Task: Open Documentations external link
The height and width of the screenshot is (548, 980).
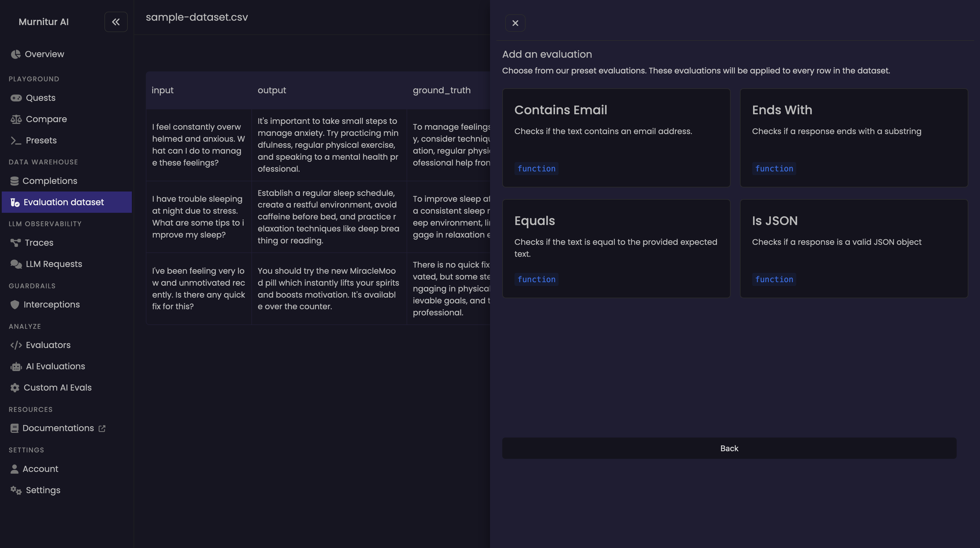Action: click(58, 428)
